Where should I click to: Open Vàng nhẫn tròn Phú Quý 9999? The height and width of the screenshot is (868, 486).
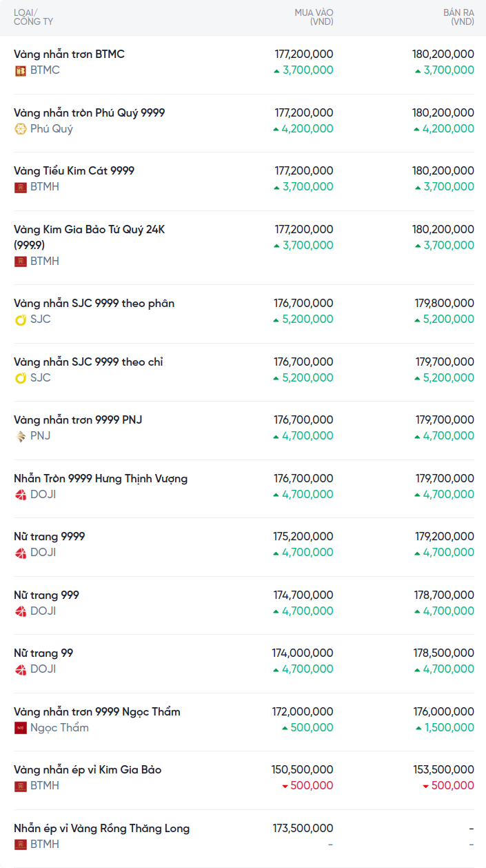89,113
